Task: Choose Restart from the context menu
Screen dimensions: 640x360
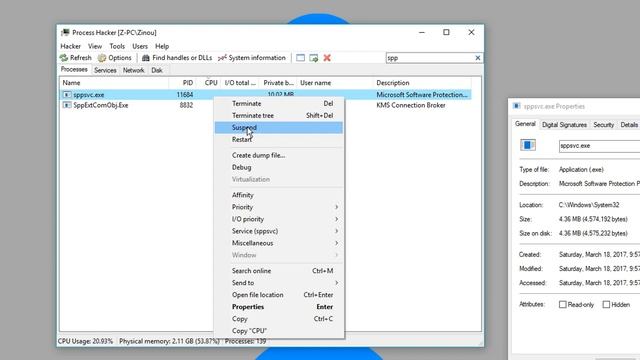Action: 279,140
